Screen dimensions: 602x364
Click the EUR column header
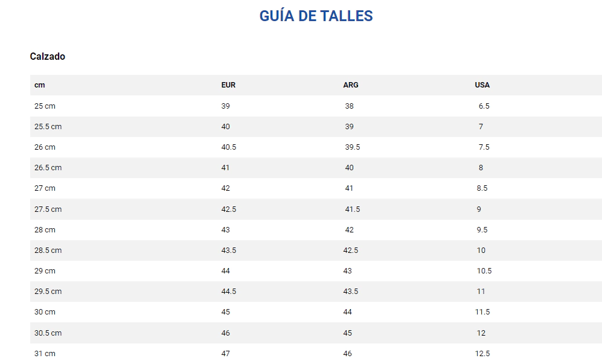pyautogui.click(x=228, y=85)
